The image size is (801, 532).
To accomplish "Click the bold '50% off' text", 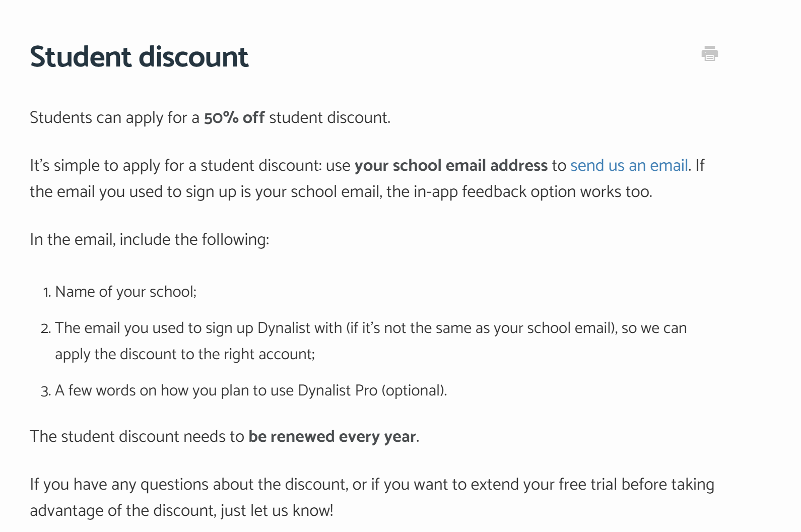I will click(x=234, y=117).
